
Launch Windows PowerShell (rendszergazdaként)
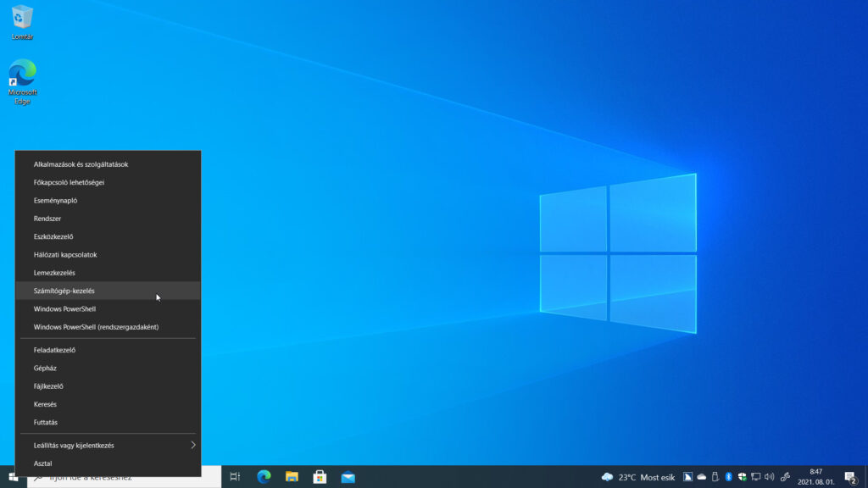(108, 327)
